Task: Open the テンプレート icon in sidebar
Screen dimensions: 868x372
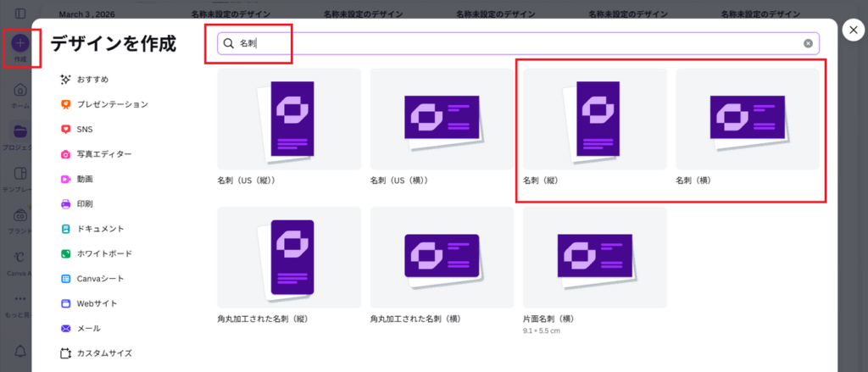Action: [20, 173]
